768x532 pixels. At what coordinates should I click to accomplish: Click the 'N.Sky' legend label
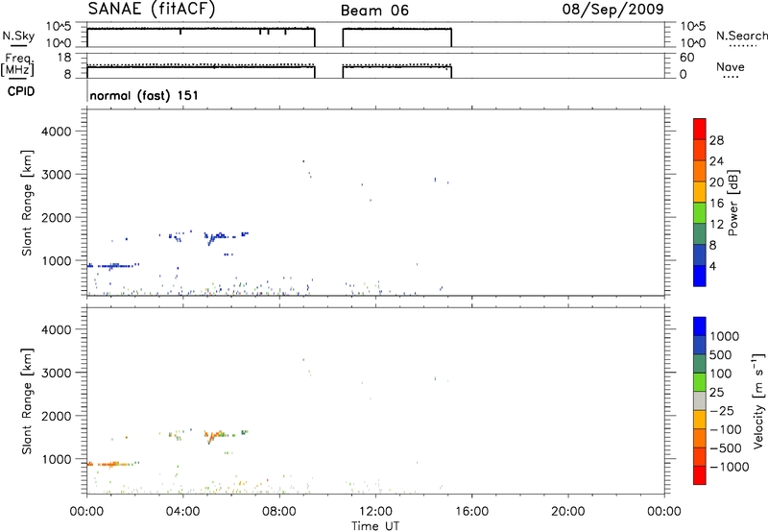[18, 36]
